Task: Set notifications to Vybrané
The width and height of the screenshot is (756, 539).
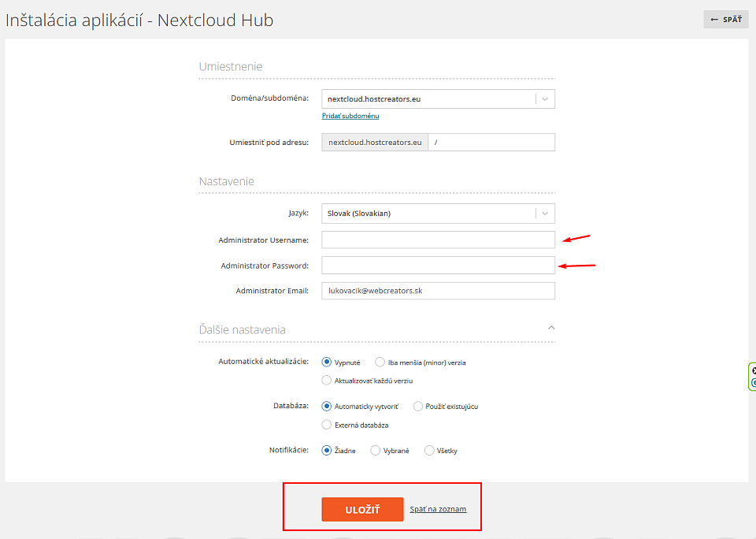Action: (375, 450)
